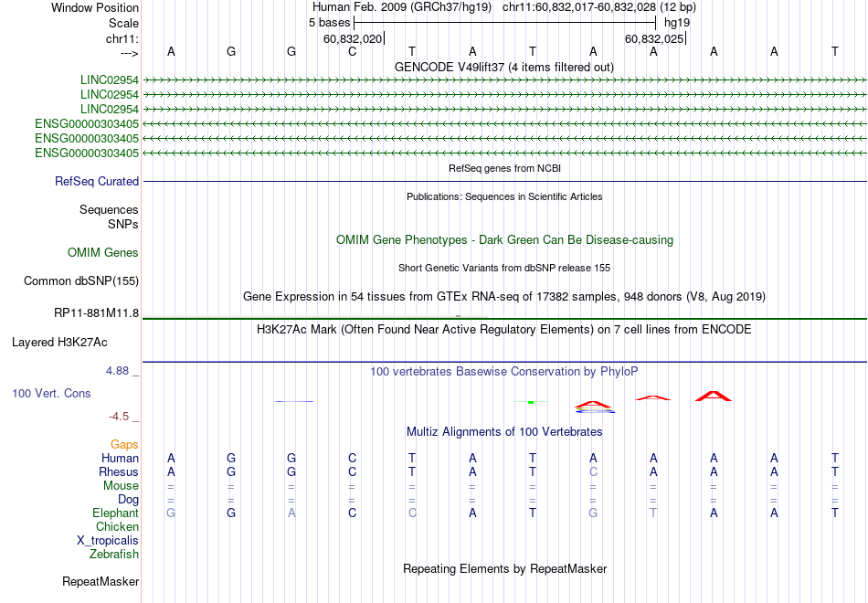
Task: Click the Scale track label
Action: click(x=123, y=23)
